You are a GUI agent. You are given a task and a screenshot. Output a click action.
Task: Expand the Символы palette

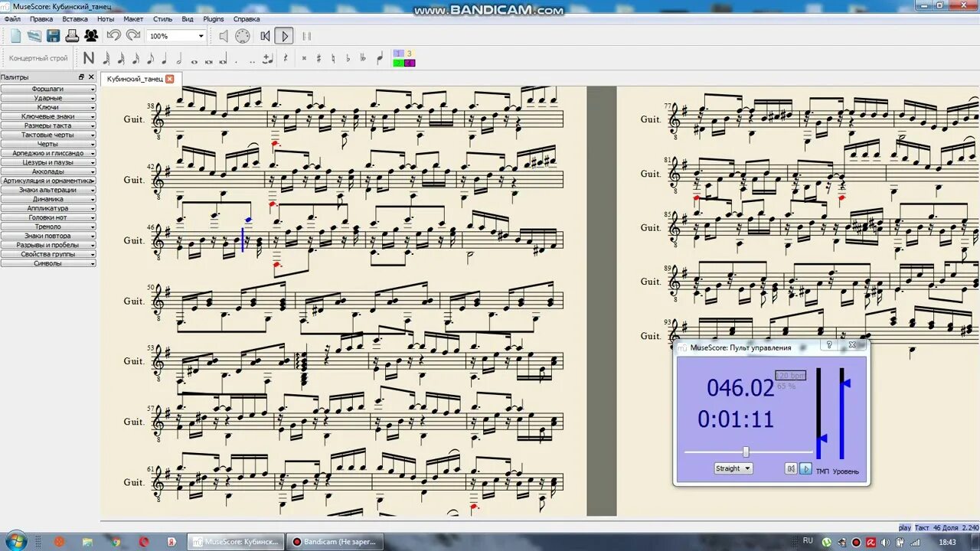[48, 263]
